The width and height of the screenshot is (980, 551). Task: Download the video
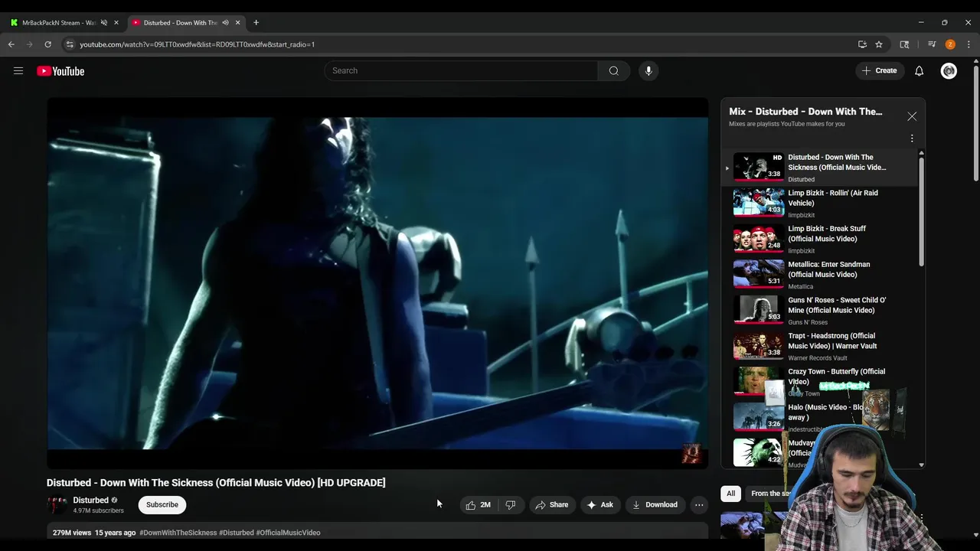coord(655,505)
